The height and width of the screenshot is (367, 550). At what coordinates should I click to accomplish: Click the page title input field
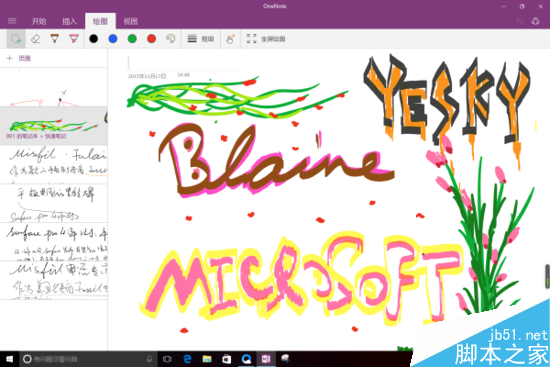pos(182,62)
